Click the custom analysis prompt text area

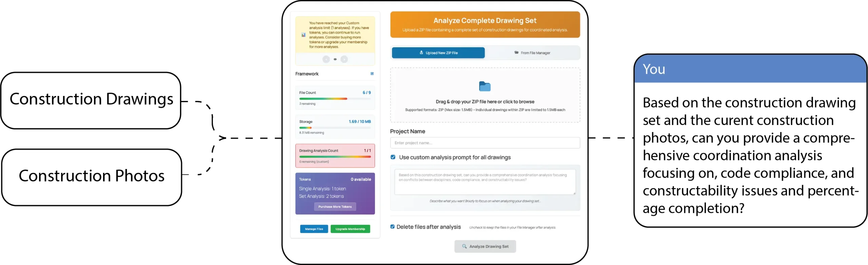pos(485,182)
